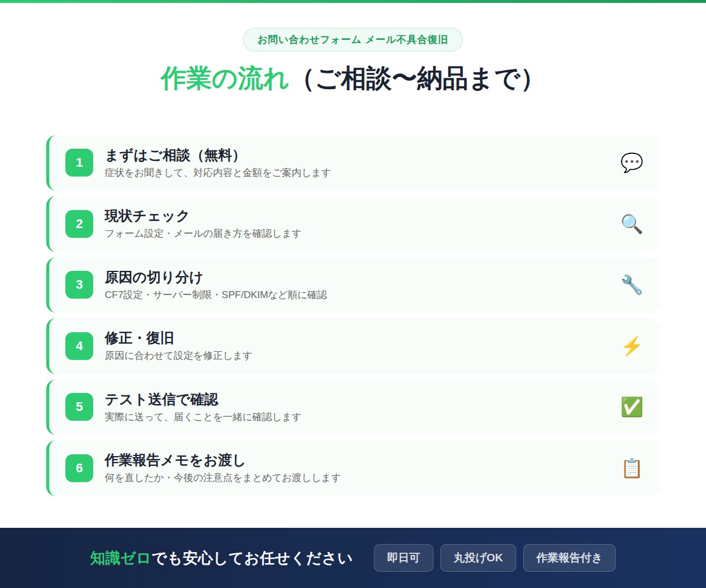Click the heading テスト送信で確認
The image size is (706, 588).
[x=161, y=399]
